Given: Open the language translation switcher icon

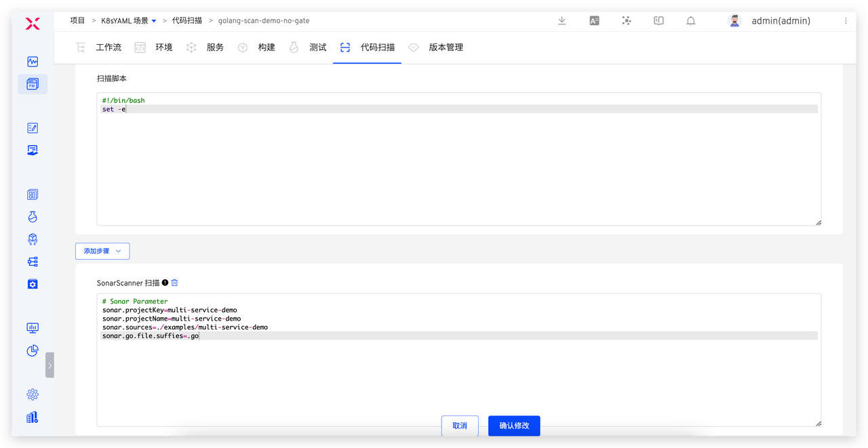Looking at the screenshot, I should click(x=594, y=21).
